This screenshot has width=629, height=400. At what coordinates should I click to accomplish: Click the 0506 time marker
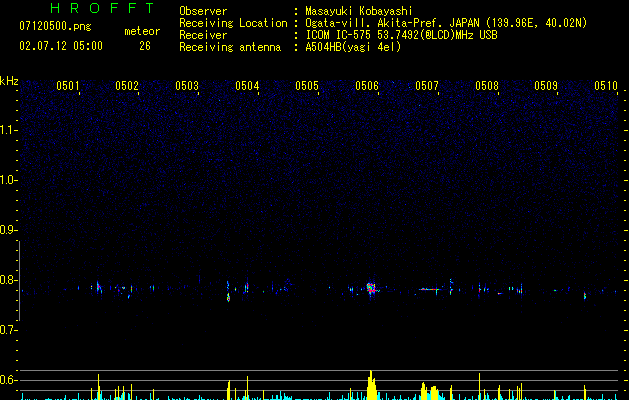(367, 86)
